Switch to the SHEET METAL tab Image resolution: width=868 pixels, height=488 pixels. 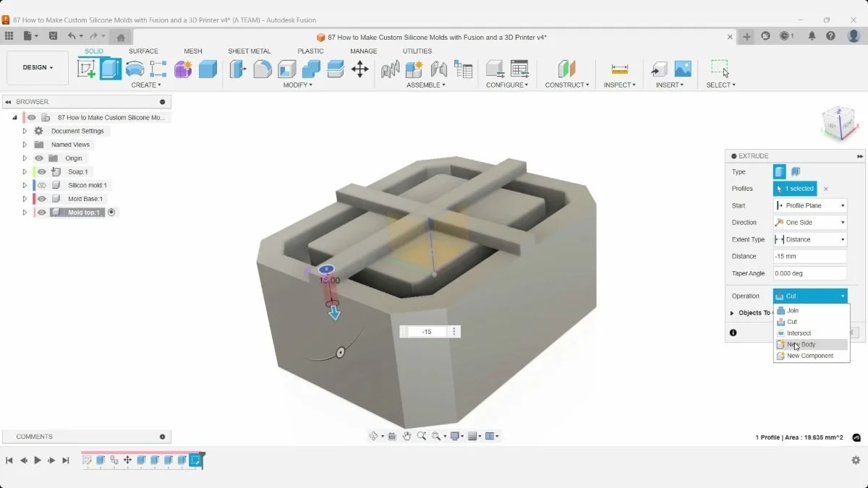coord(250,51)
